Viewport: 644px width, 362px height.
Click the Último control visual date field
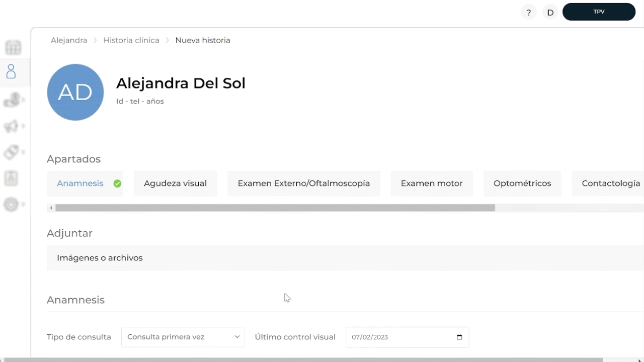(408, 337)
